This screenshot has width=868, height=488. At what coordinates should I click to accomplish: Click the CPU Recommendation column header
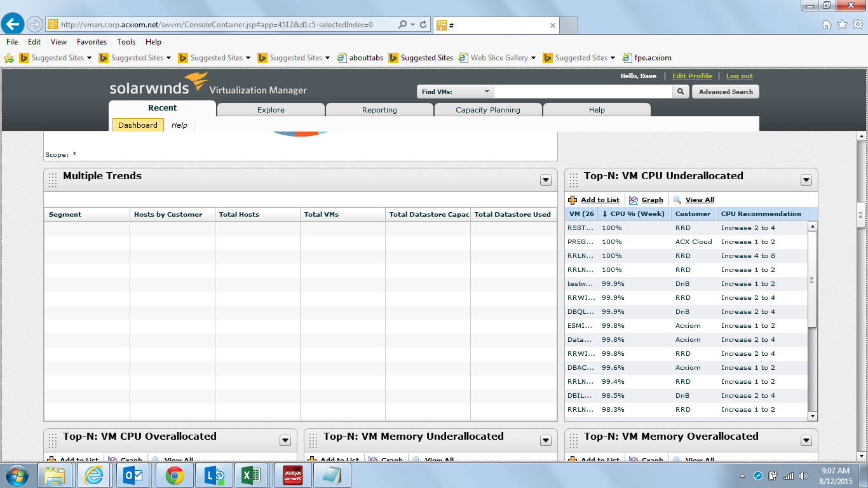click(761, 214)
